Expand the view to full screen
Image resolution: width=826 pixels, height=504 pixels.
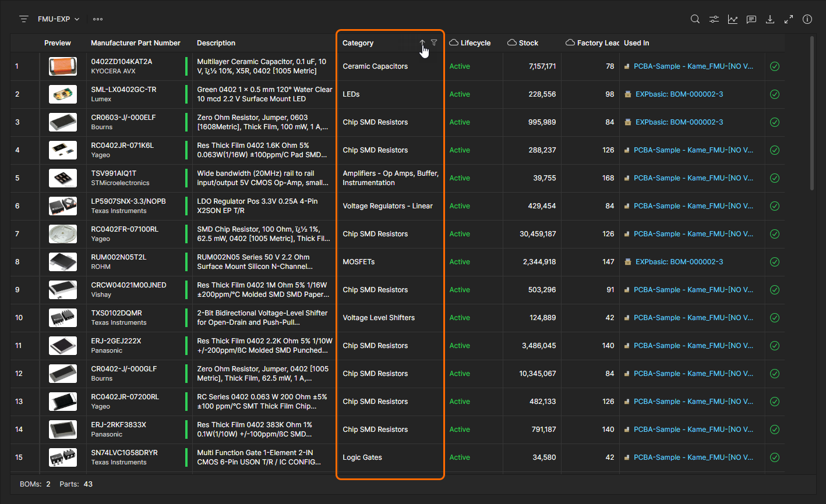789,19
